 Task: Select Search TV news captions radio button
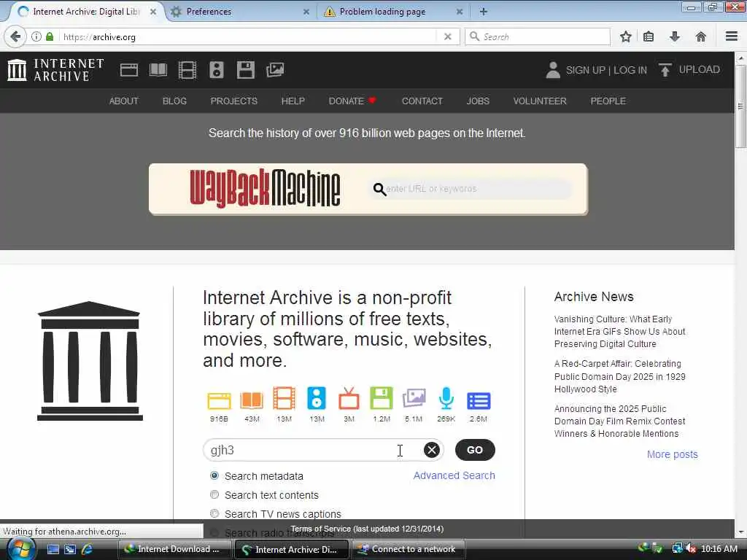click(214, 514)
